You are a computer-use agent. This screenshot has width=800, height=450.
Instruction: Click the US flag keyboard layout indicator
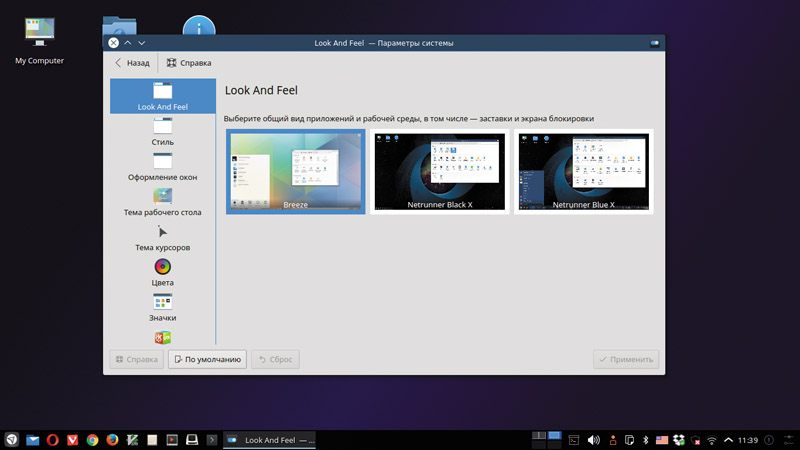(x=662, y=440)
